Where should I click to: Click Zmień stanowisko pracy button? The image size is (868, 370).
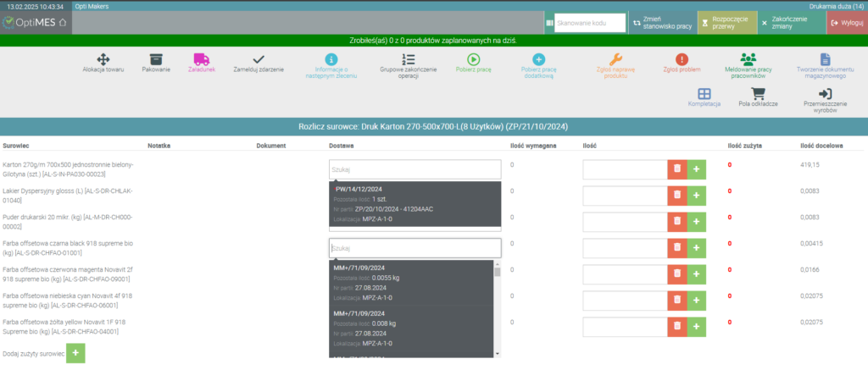pyautogui.click(x=662, y=23)
